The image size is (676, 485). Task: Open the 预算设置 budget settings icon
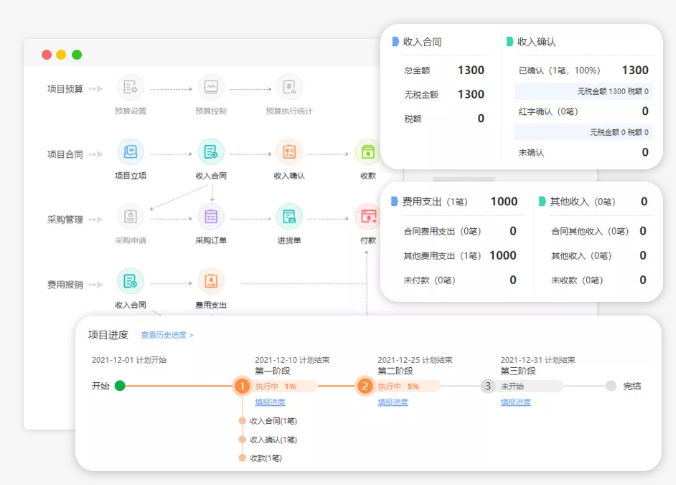point(130,88)
